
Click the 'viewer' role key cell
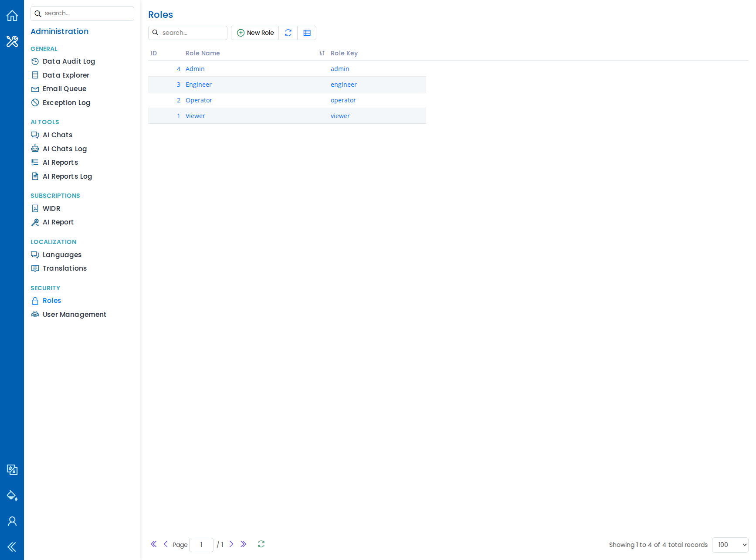pos(340,116)
